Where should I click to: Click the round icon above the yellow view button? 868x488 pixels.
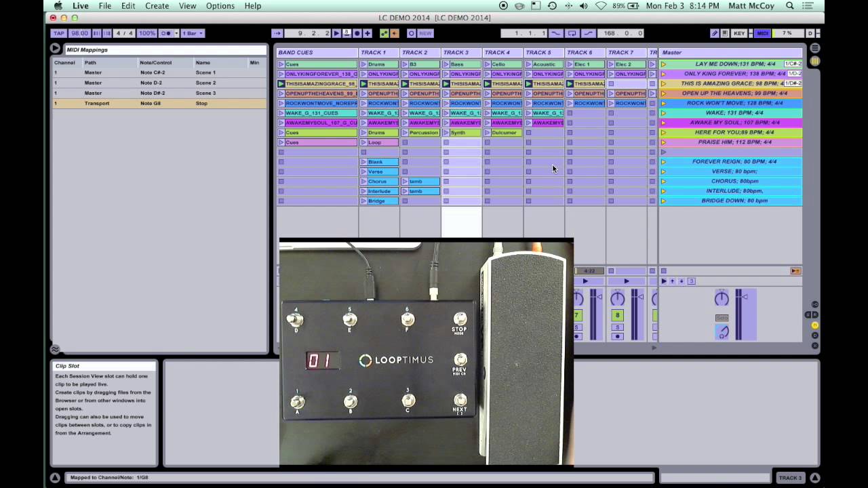(x=814, y=49)
